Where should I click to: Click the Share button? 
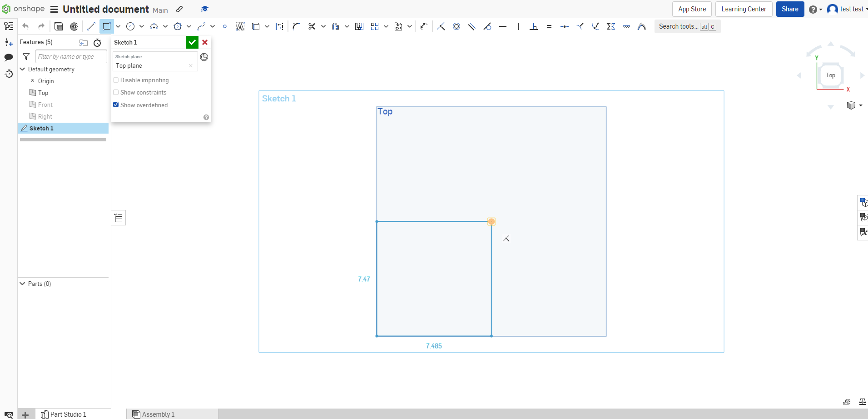(790, 9)
